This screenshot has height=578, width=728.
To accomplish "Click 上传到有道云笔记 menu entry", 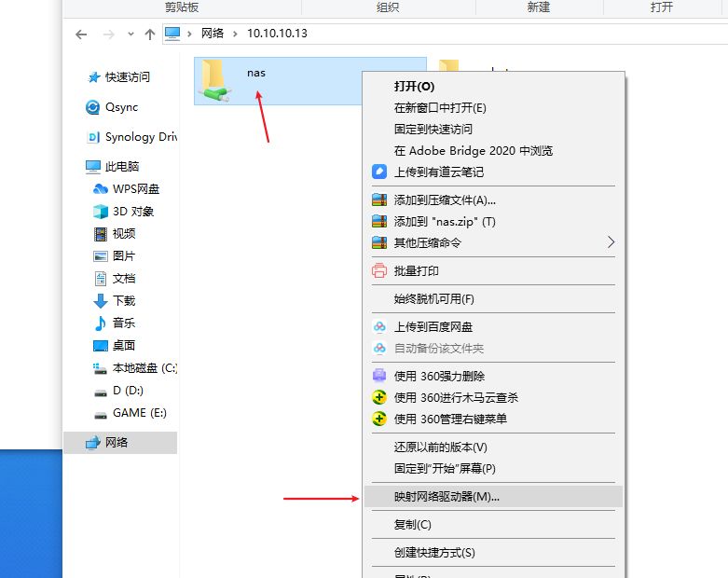I will click(439, 172).
